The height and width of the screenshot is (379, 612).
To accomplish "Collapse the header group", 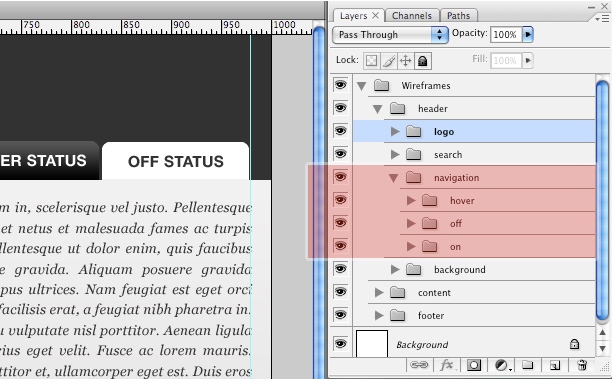I will (377, 109).
